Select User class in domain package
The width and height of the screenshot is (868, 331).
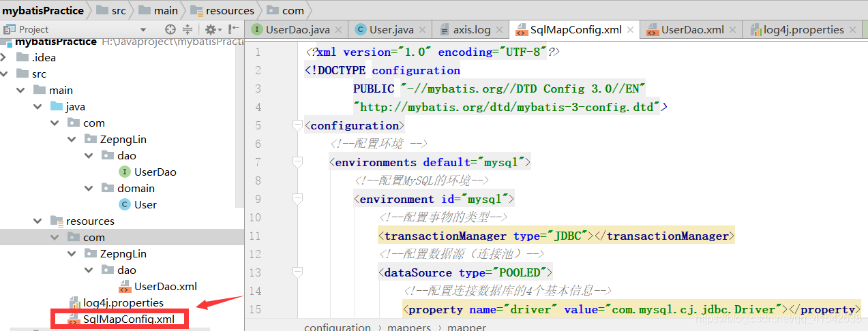click(x=145, y=204)
